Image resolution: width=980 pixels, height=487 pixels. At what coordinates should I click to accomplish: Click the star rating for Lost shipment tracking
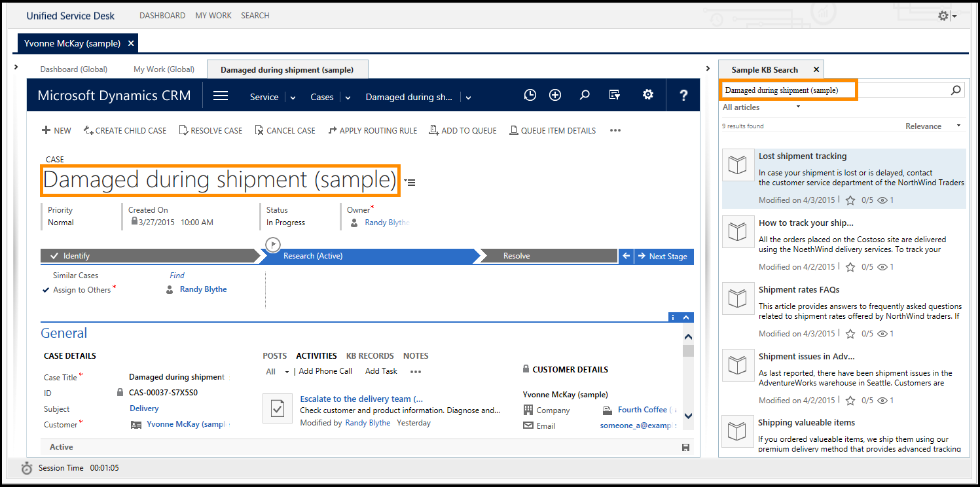[850, 200]
